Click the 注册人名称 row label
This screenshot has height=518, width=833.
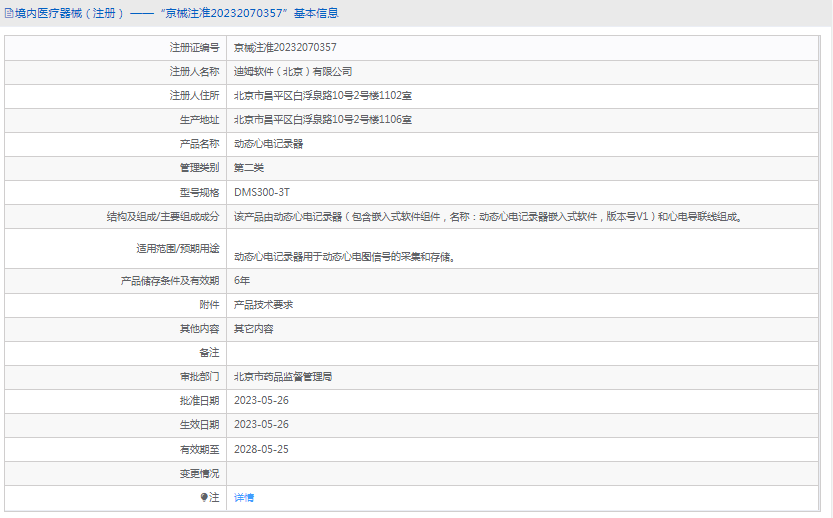click(194, 72)
